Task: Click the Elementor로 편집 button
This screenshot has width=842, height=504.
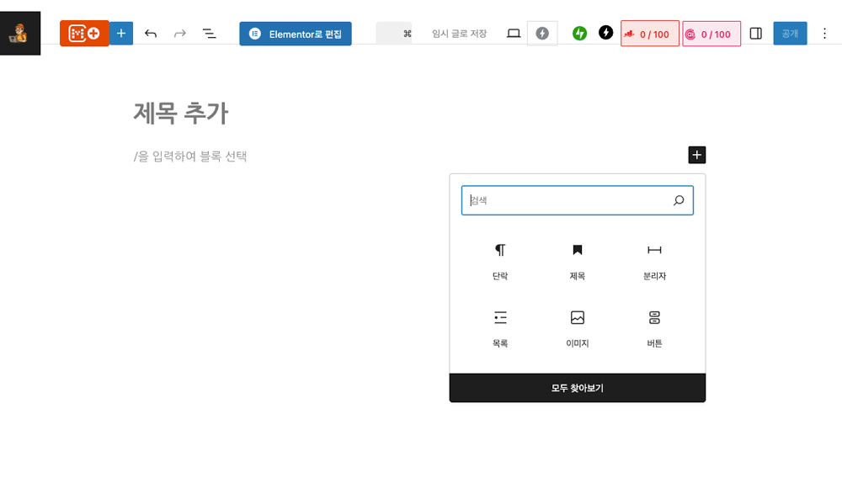Action: point(296,34)
